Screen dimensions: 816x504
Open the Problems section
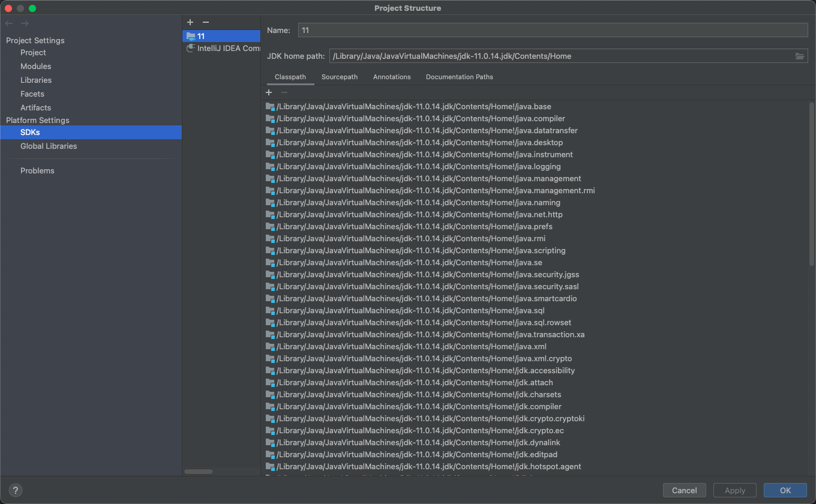[x=37, y=170]
